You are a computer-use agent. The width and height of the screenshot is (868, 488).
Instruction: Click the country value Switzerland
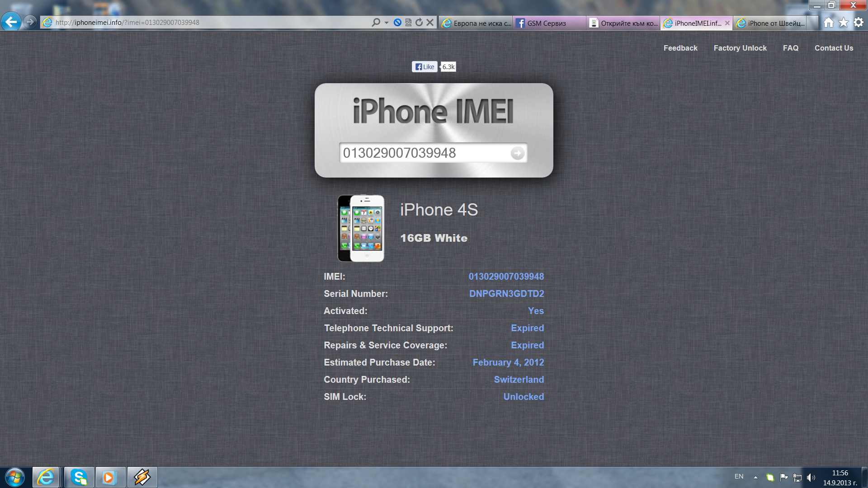point(519,380)
